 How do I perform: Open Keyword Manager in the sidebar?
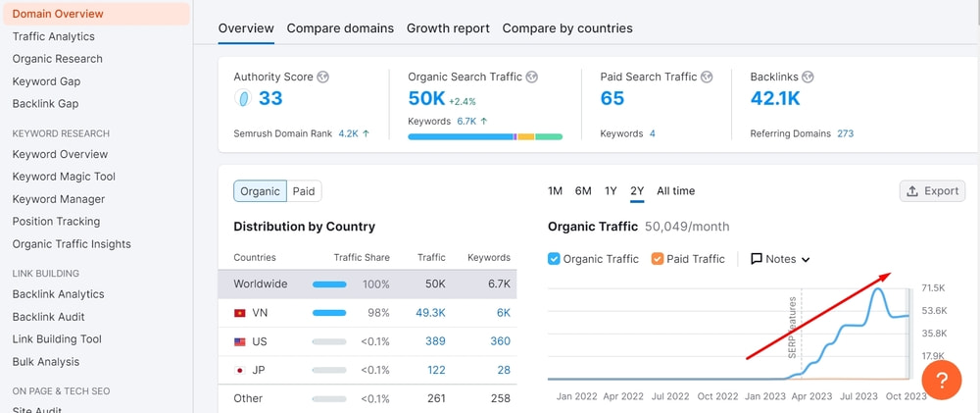point(59,199)
